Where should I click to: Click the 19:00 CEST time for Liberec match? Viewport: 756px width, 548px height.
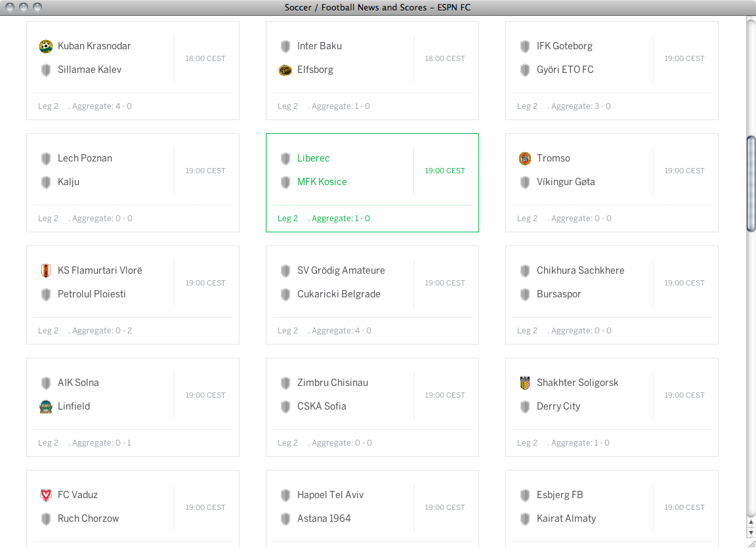click(444, 171)
